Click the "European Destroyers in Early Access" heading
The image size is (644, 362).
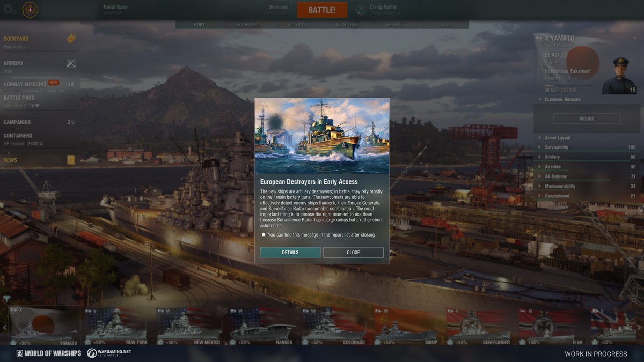pyautogui.click(x=309, y=182)
